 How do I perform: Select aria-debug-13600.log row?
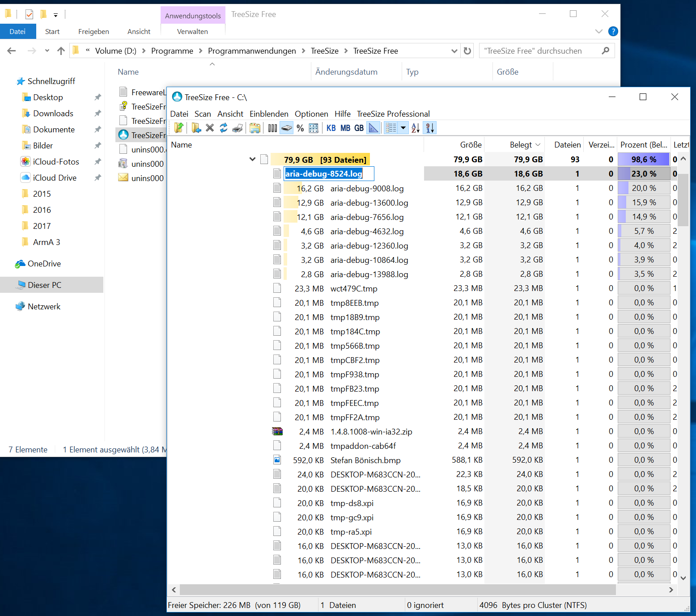[369, 203]
